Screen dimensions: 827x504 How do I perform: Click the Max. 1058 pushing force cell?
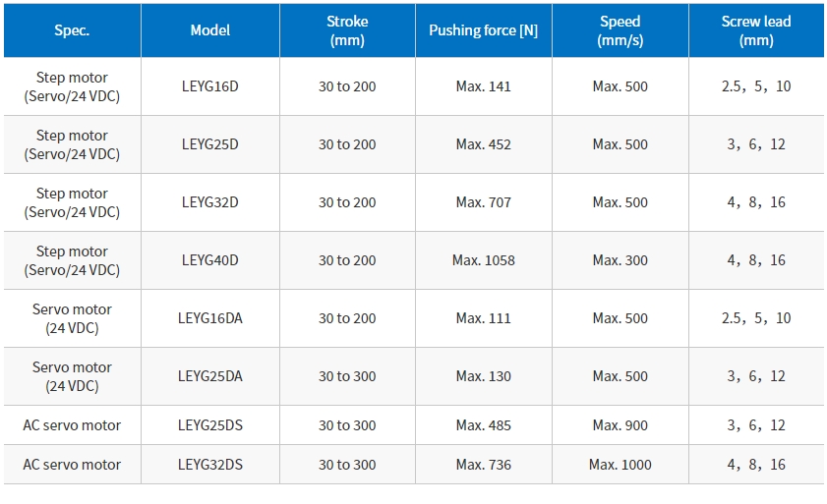coord(484,260)
